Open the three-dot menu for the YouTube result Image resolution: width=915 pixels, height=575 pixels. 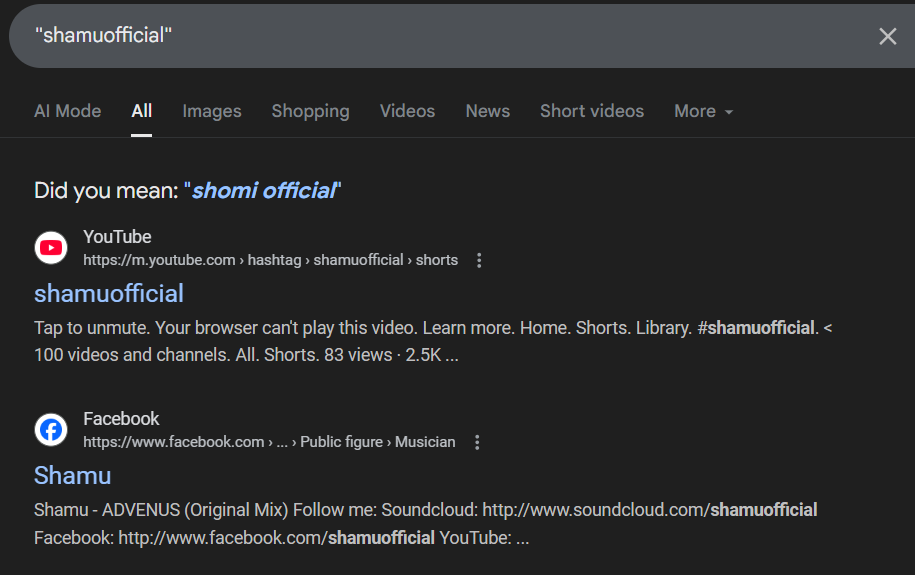pyautogui.click(x=479, y=260)
